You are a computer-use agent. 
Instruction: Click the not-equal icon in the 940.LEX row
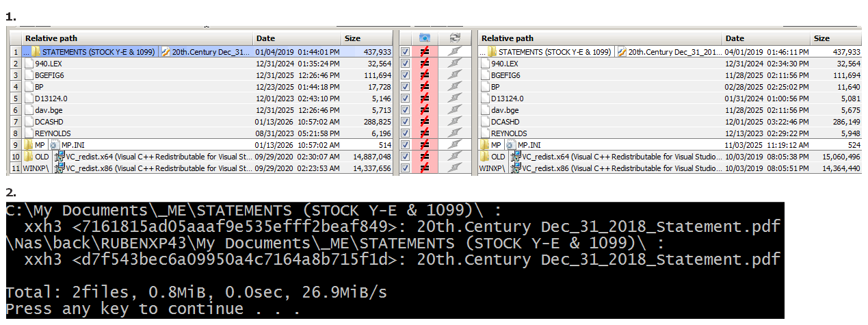(x=424, y=64)
